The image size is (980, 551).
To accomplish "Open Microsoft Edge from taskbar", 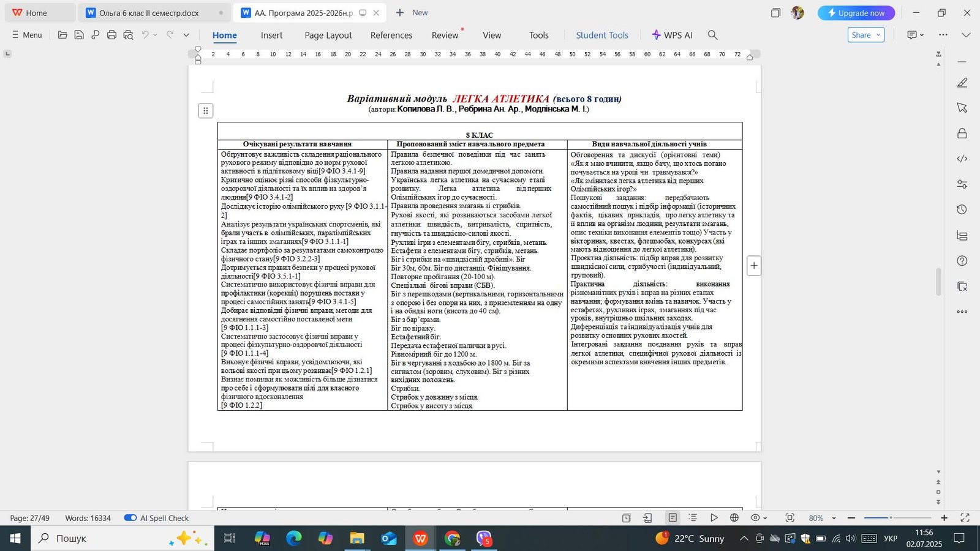I will 294,539.
